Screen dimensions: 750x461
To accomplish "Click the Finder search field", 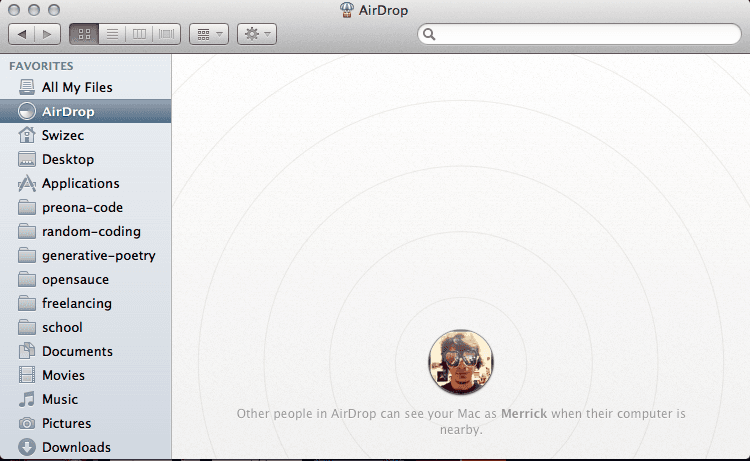I will [579, 34].
